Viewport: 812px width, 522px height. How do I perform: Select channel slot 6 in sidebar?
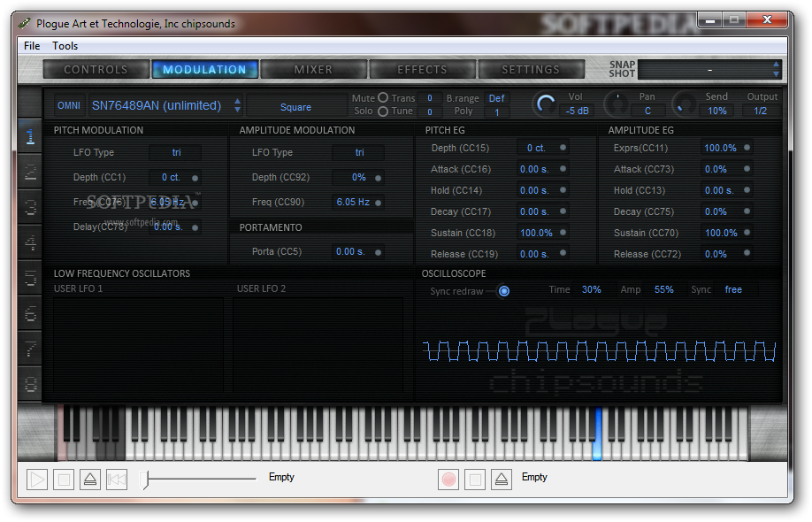click(x=30, y=313)
